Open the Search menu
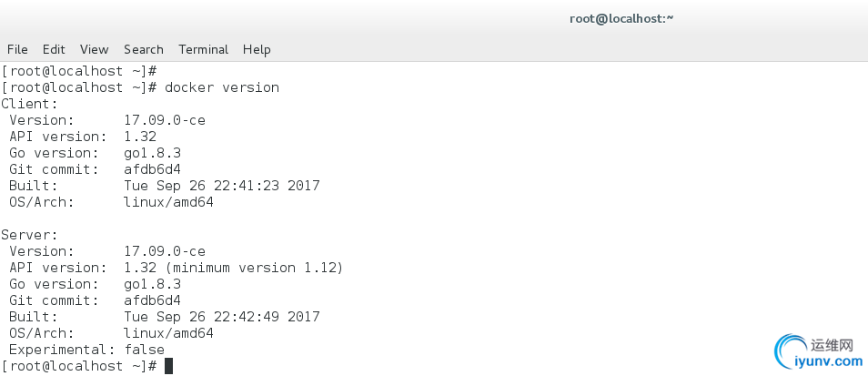This screenshot has width=868, height=376. pos(144,49)
